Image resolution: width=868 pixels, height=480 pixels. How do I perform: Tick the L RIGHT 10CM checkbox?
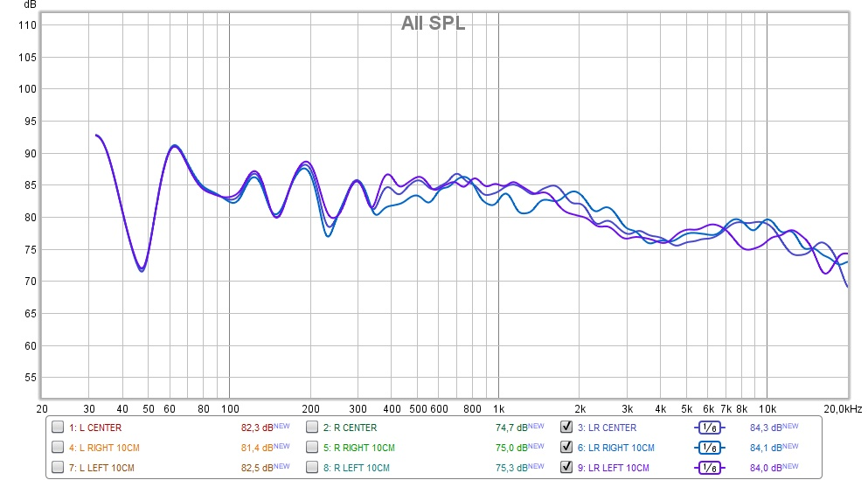58,447
